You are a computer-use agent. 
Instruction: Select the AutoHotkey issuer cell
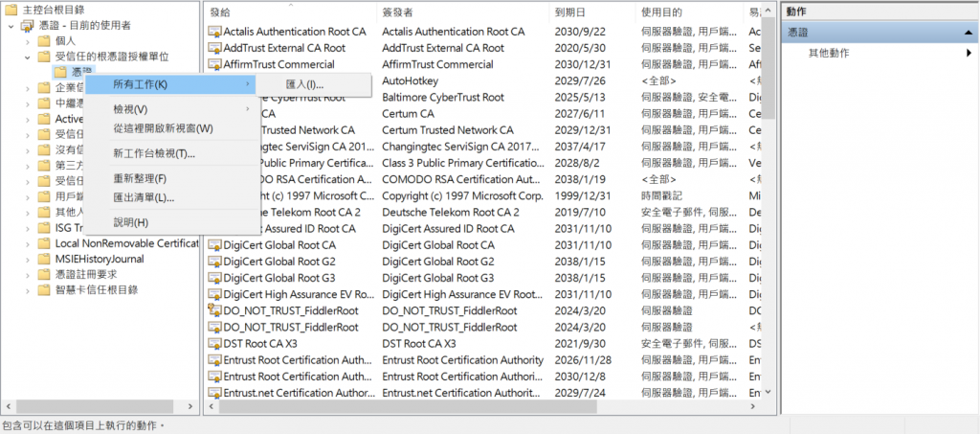(x=410, y=80)
